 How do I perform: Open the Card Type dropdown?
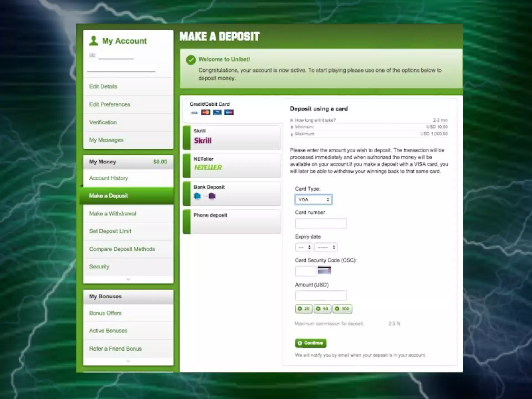pos(313,199)
